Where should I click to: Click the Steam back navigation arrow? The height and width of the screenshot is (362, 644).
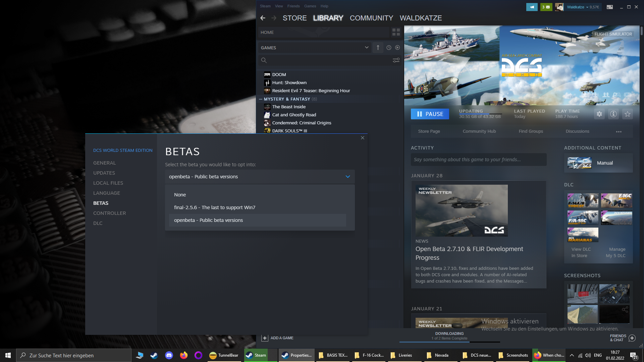(x=263, y=18)
